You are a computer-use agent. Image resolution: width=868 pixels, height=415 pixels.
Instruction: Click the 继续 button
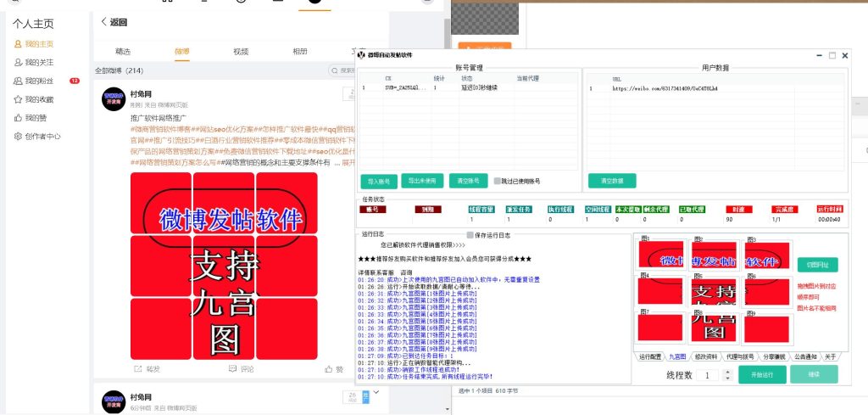coord(814,374)
